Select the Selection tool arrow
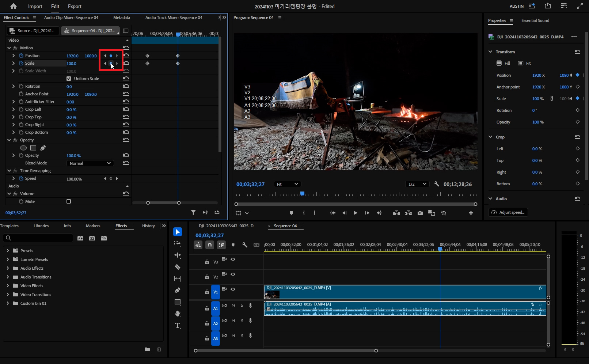 [x=178, y=232]
